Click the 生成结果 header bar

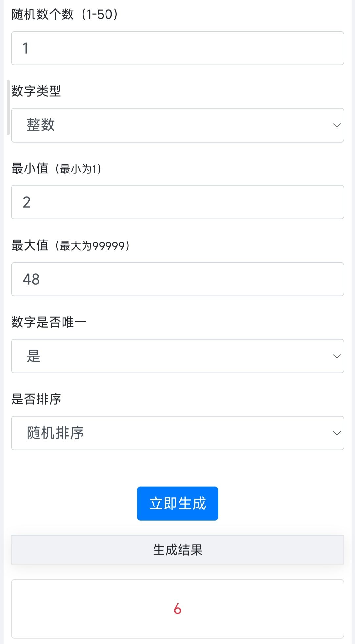[x=177, y=550]
